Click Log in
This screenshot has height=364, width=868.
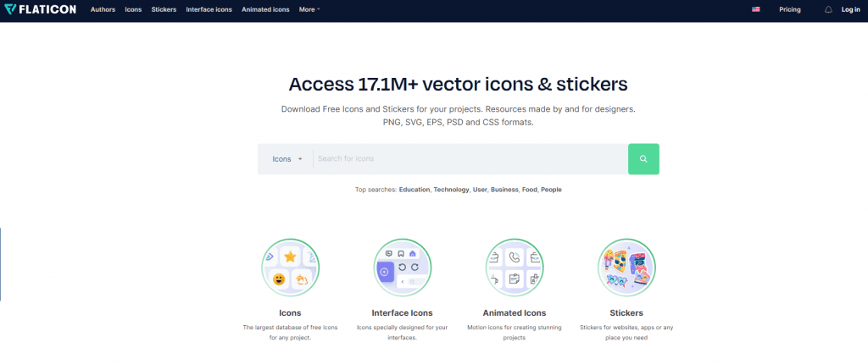pos(851,9)
